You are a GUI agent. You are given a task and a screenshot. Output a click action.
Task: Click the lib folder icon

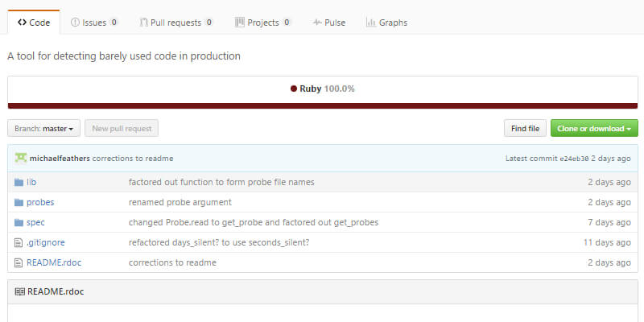pos(19,182)
